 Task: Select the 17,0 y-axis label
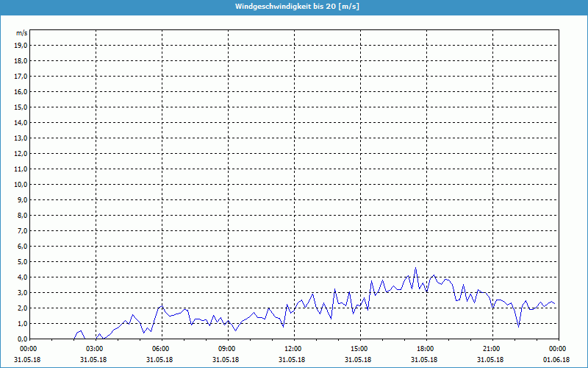click(21, 76)
